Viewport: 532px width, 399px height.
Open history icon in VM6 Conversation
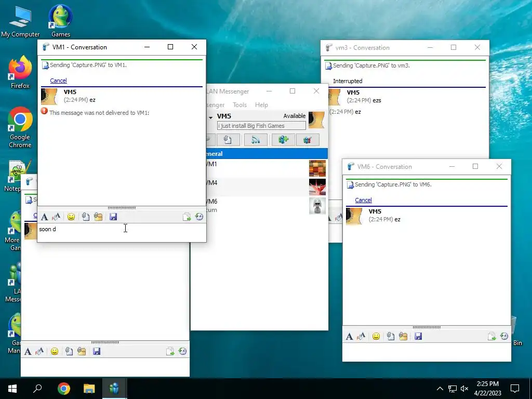click(x=504, y=336)
